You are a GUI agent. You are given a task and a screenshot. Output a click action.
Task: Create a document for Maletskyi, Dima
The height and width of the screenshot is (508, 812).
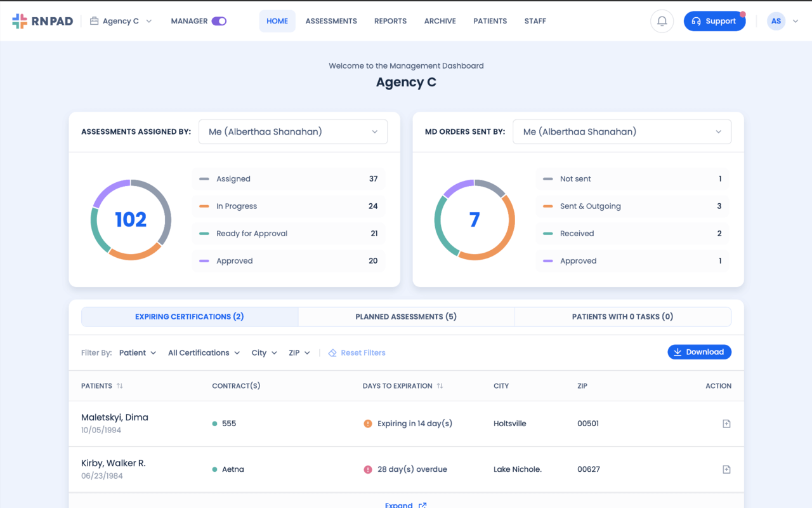click(726, 424)
